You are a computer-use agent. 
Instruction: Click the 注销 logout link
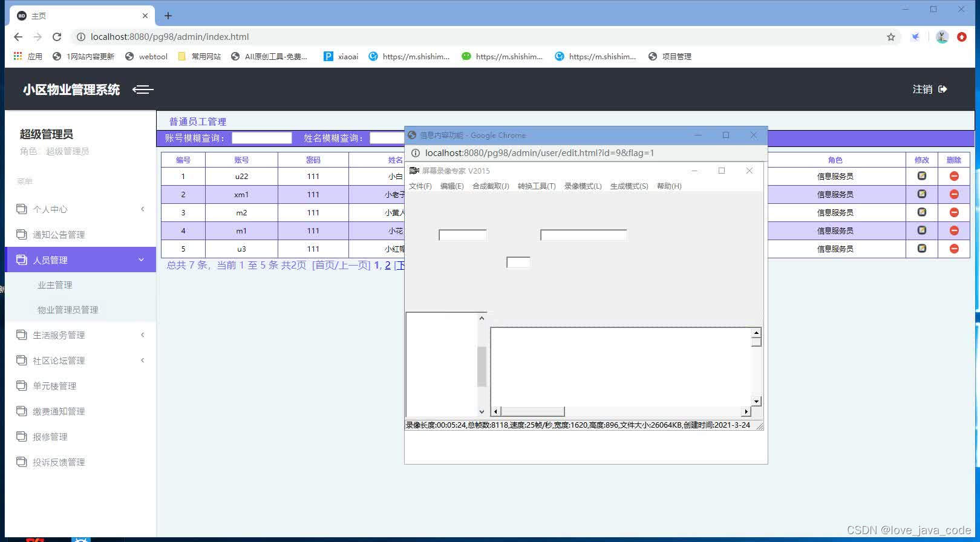point(923,90)
